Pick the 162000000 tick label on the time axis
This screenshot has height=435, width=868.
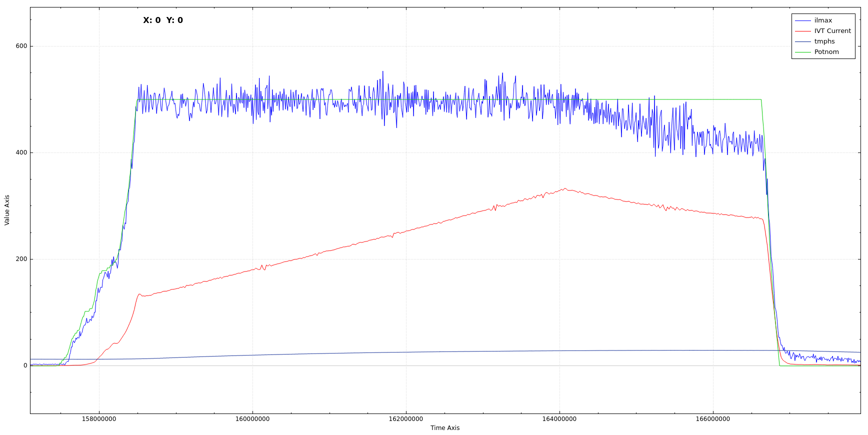(x=405, y=419)
